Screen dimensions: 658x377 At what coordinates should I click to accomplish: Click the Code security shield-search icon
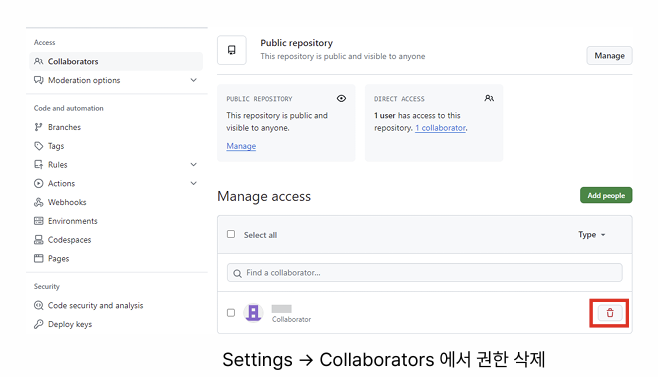[x=39, y=305]
